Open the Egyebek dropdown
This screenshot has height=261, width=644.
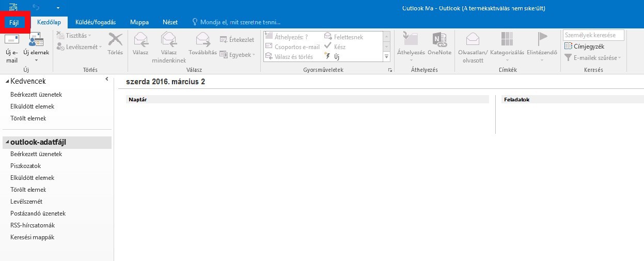click(x=237, y=54)
